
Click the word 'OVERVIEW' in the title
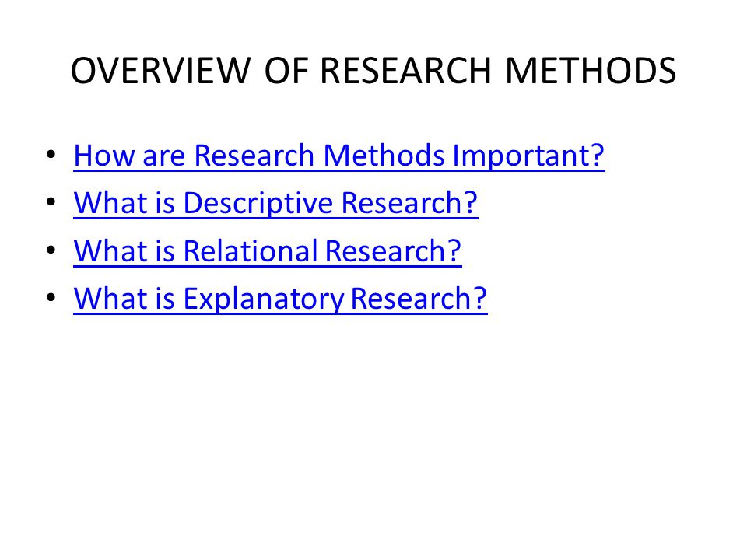point(160,71)
